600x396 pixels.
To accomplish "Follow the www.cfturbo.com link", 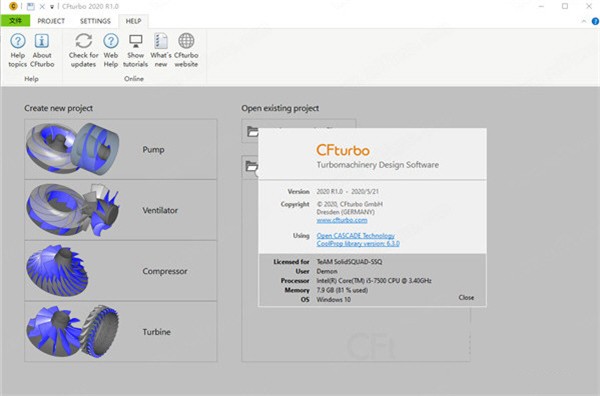I will coord(342,220).
